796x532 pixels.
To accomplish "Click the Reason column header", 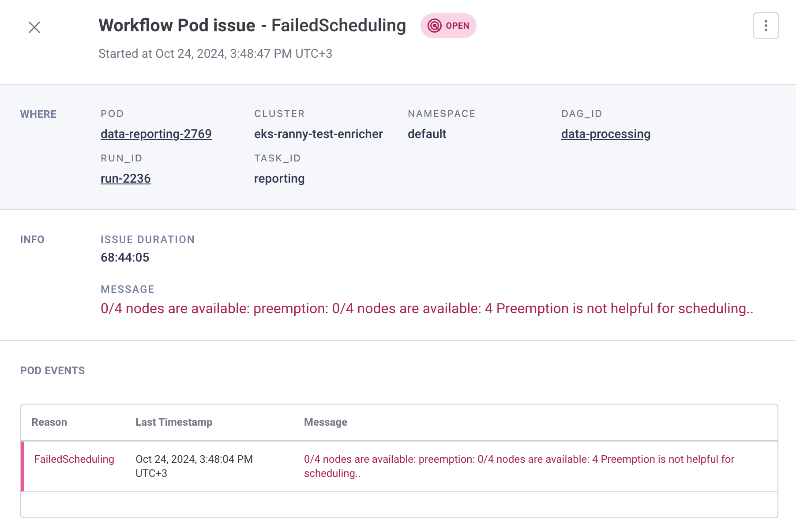I will tap(49, 422).
